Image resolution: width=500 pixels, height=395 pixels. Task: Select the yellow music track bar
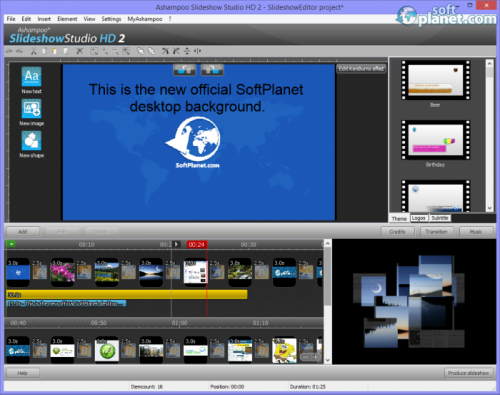click(x=127, y=294)
